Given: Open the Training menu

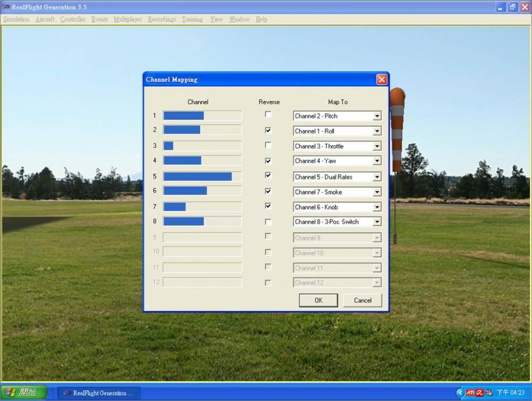Looking at the screenshot, I should (193, 19).
